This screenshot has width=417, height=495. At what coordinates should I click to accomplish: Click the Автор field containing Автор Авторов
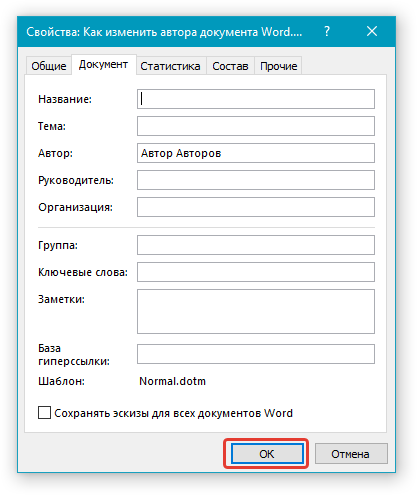click(256, 153)
